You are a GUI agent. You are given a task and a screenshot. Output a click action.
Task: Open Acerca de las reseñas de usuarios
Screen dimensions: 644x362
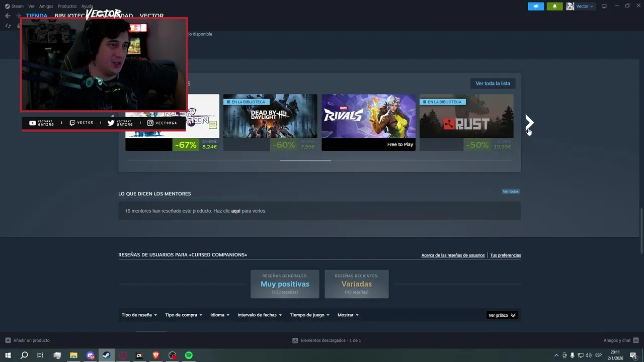click(453, 255)
